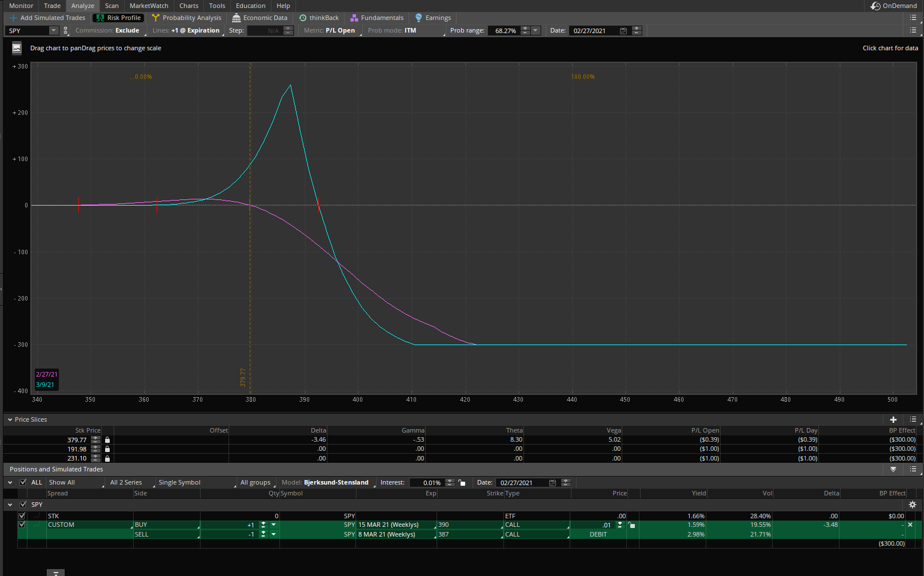Open the positions date calendar picker

[553, 483]
